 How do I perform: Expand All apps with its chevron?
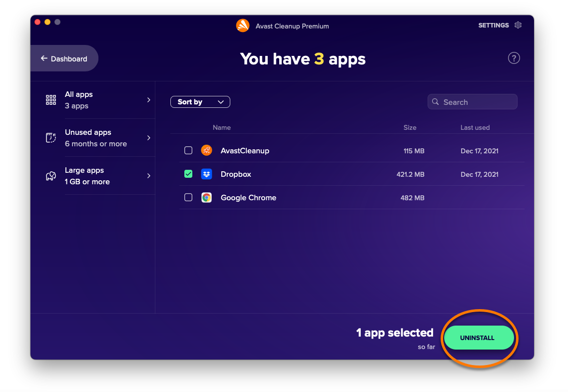click(148, 100)
